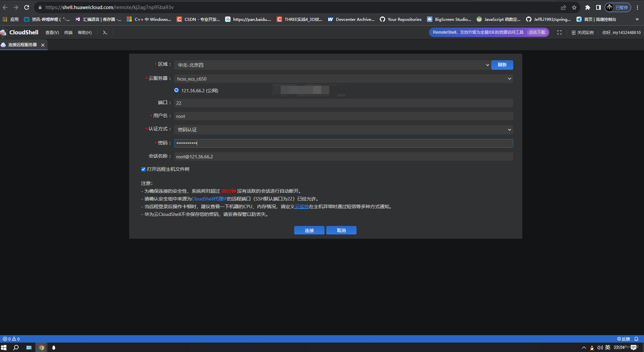The width and height of the screenshot is (644, 352).
Task: Click the 端口 port input field
Action: [x=344, y=103]
